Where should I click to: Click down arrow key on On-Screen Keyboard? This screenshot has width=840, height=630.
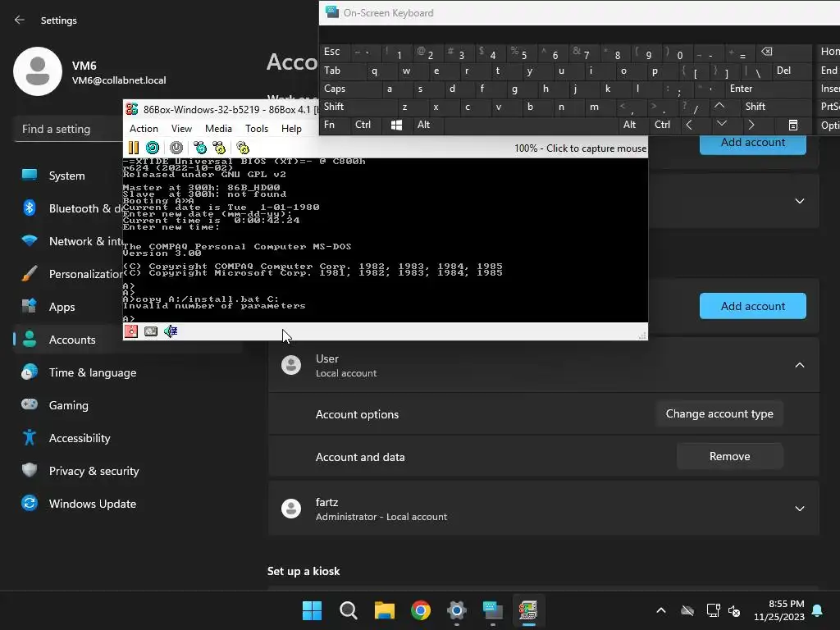722,125
